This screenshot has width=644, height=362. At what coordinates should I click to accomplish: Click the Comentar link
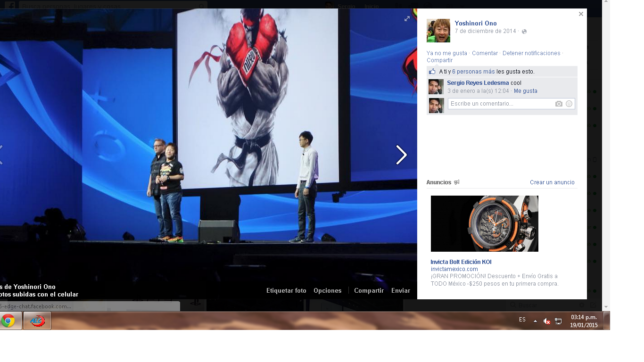click(x=485, y=53)
